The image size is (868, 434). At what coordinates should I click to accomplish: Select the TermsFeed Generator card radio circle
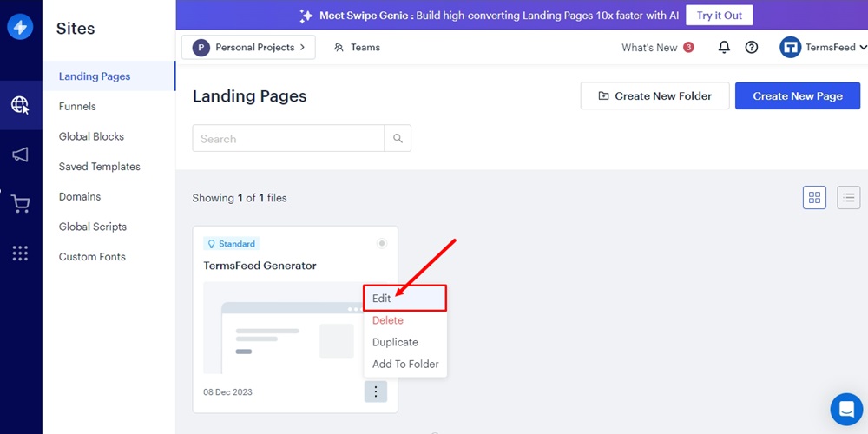click(382, 244)
